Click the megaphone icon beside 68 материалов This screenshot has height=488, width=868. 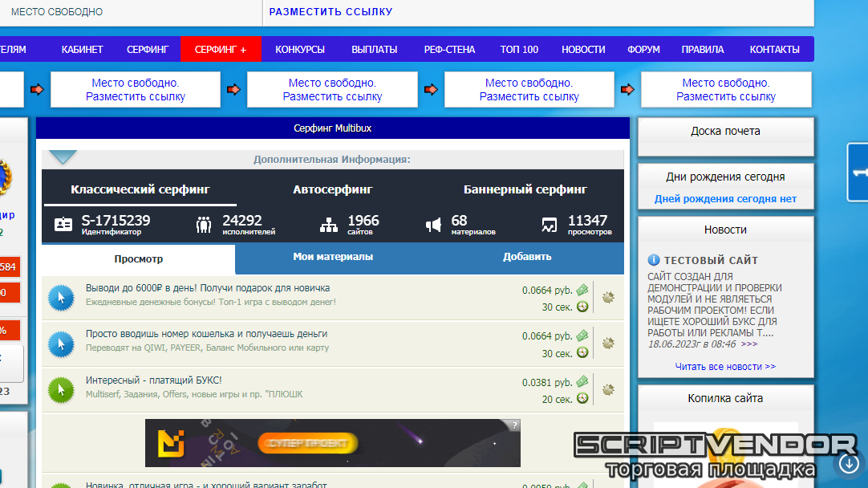coord(433,225)
